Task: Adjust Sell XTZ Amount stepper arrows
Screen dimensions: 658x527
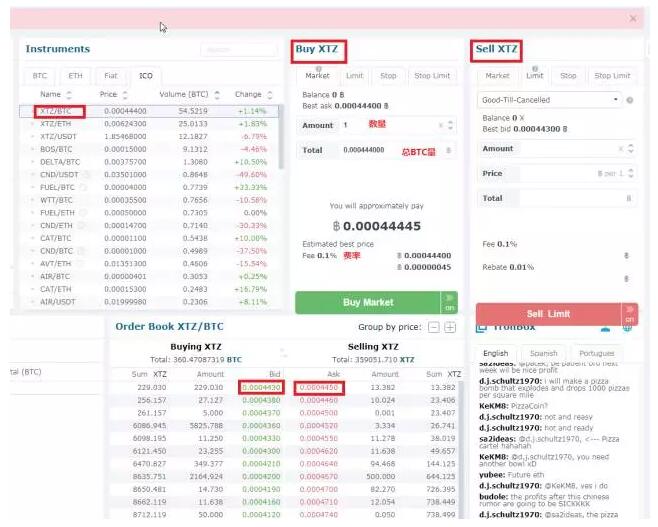Action: click(629, 148)
